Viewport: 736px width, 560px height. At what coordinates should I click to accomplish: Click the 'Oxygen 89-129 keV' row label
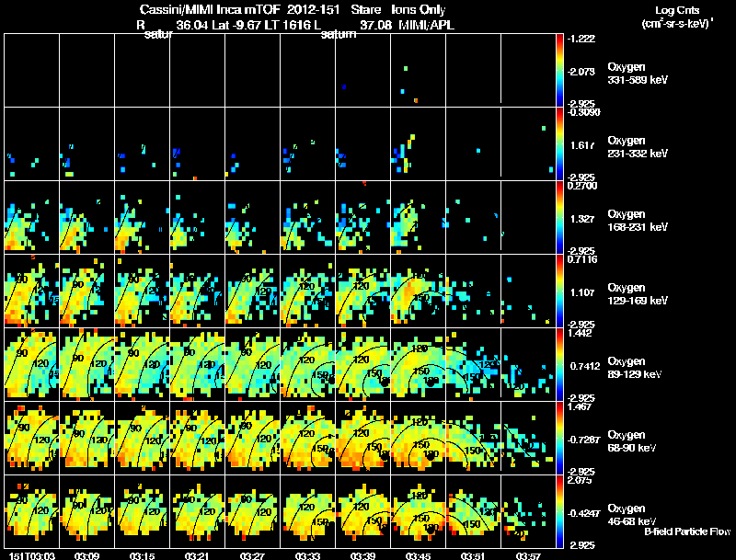click(x=635, y=368)
